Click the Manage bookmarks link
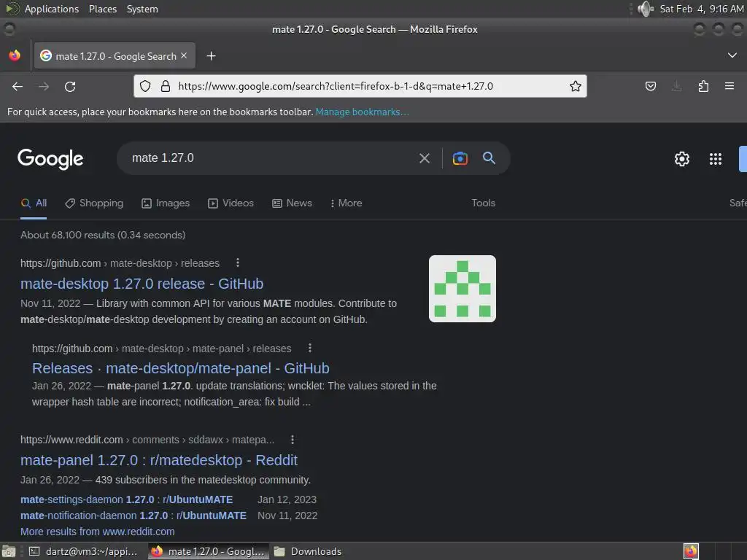 (362, 112)
